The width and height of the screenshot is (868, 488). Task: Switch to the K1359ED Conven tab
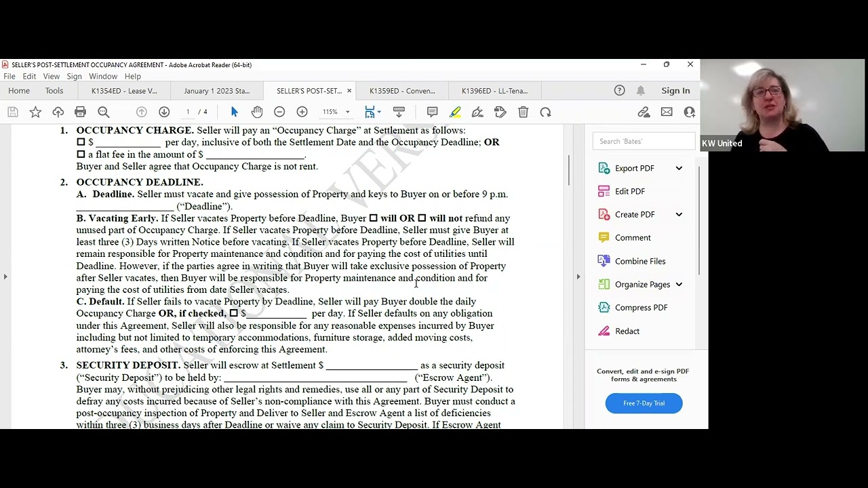(402, 91)
